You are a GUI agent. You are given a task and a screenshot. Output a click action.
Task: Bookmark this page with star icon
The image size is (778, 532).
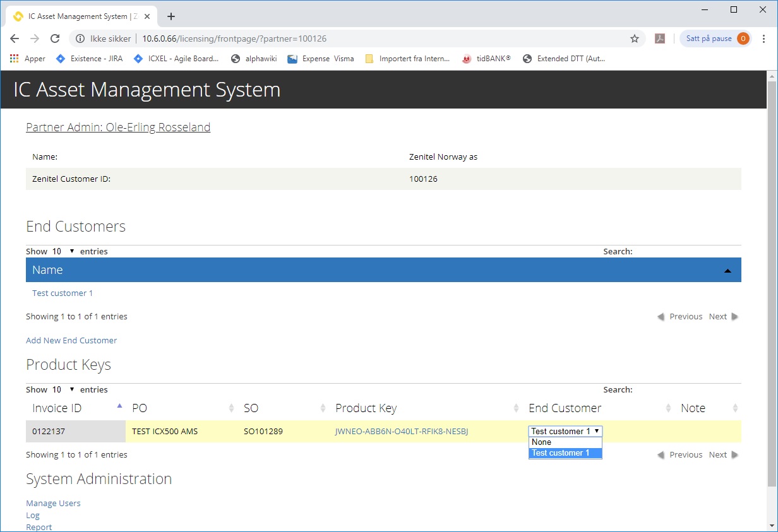[635, 38]
